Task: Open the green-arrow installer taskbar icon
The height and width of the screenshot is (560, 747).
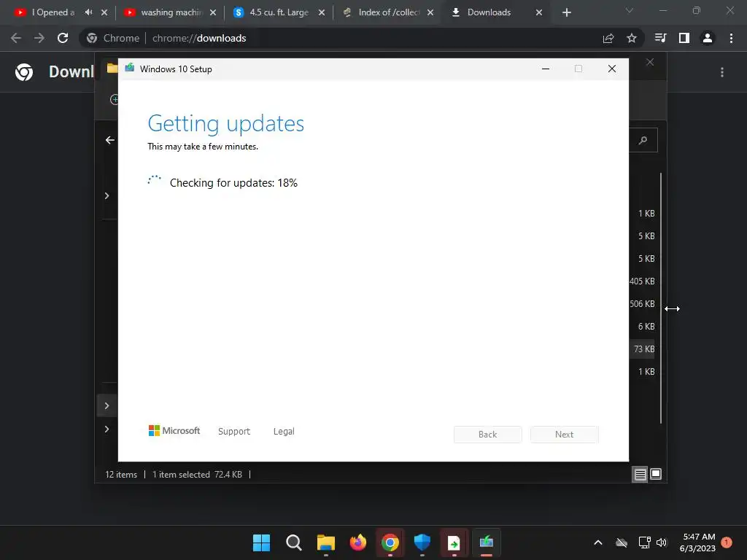Action: 454,542
